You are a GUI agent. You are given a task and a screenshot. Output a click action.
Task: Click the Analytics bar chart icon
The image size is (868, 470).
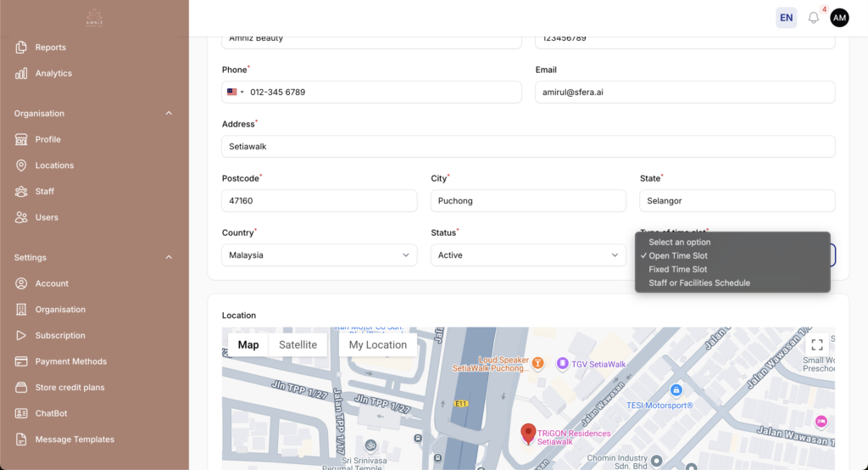point(21,74)
